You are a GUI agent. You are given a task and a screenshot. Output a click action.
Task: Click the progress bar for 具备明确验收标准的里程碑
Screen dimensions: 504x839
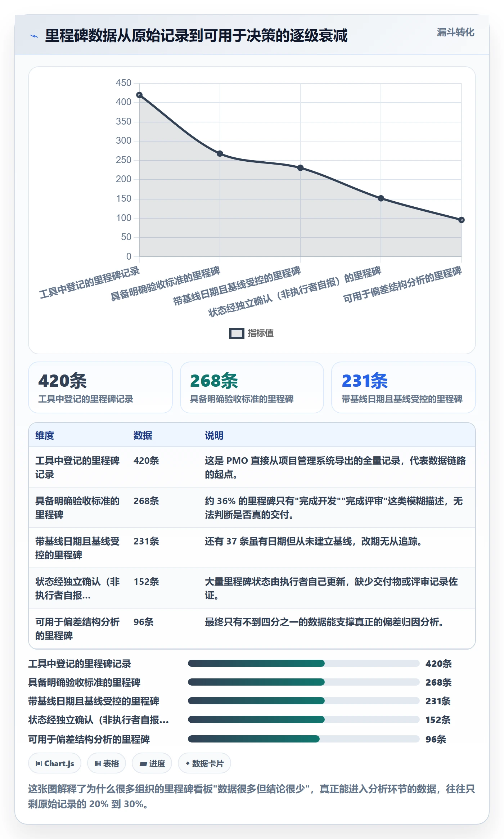pyautogui.click(x=304, y=682)
